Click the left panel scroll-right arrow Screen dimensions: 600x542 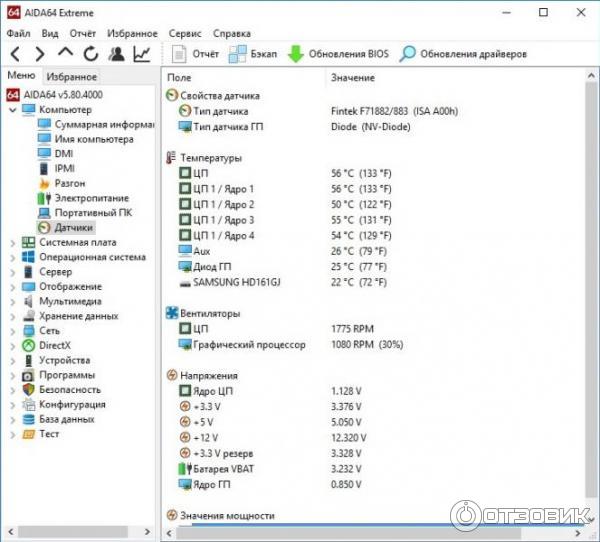pyautogui.click(x=147, y=532)
